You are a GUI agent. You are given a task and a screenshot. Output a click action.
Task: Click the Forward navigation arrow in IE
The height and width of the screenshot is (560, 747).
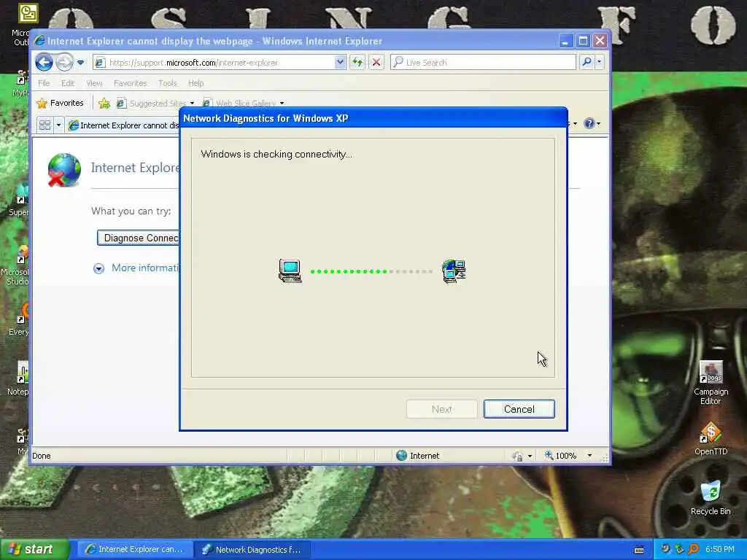64,63
